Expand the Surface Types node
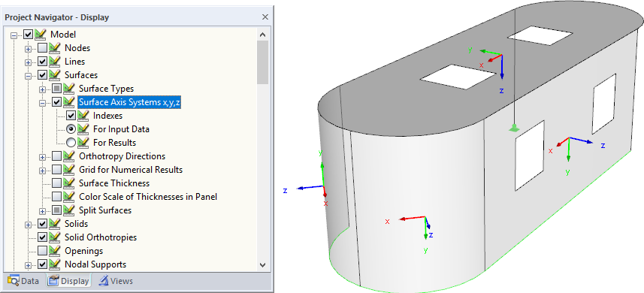 point(42,90)
